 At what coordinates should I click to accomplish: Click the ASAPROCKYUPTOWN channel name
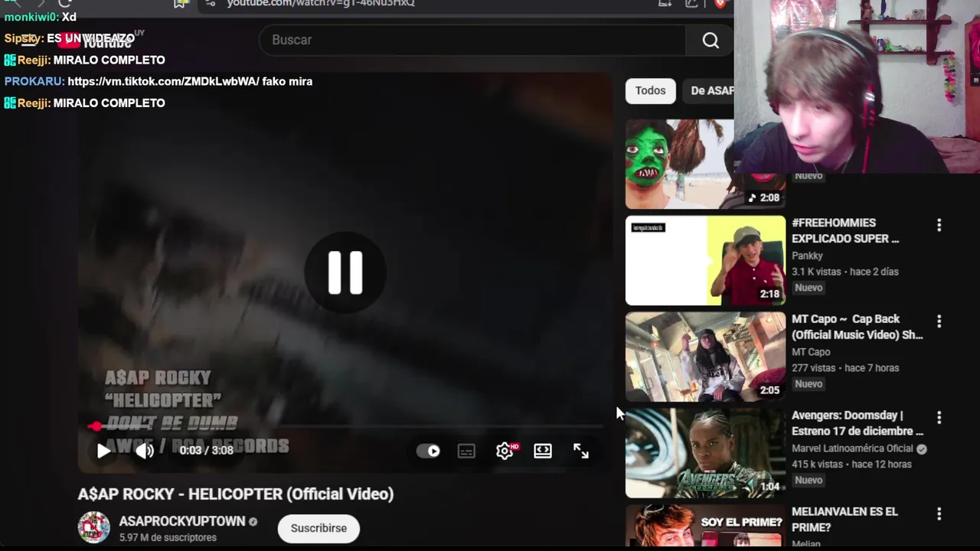182,521
